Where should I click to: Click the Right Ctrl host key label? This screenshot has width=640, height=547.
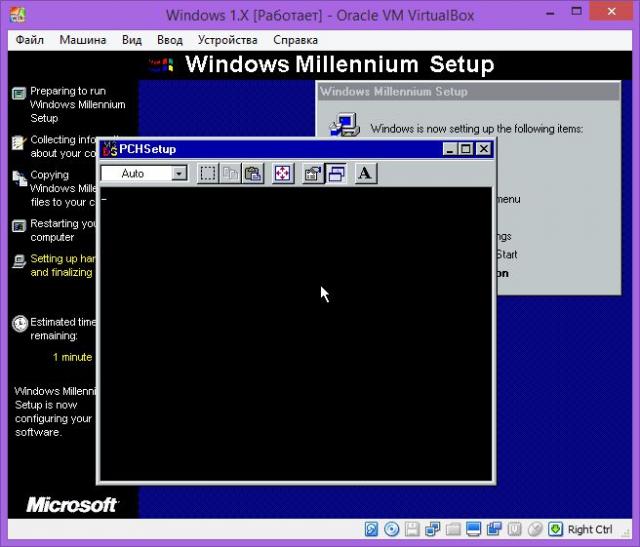tap(590, 529)
